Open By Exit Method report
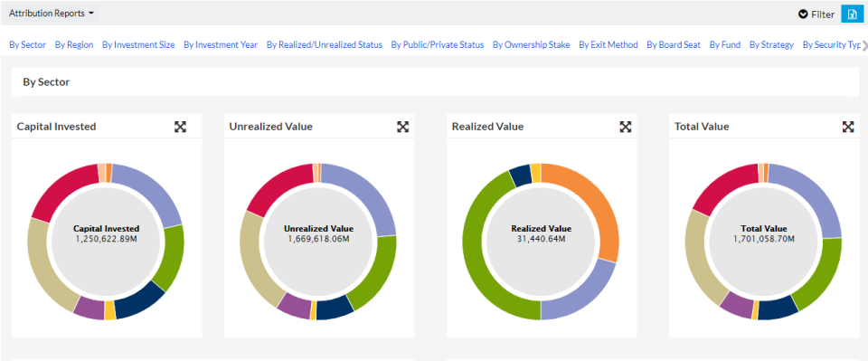Viewport: 868px width, 361px height. click(x=609, y=45)
